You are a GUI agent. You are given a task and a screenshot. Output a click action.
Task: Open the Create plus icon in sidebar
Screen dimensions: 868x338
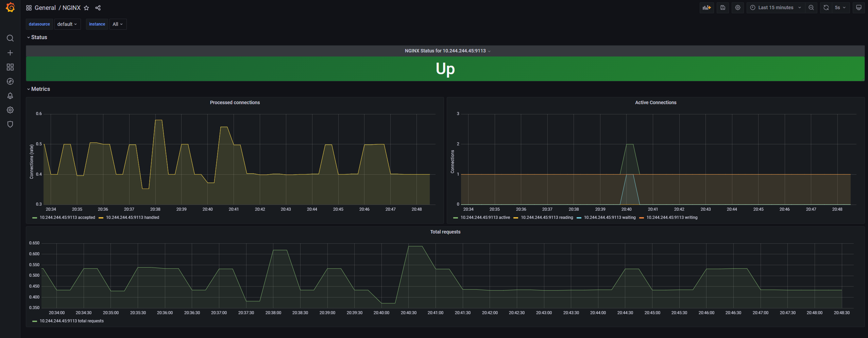tap(10, 53)
